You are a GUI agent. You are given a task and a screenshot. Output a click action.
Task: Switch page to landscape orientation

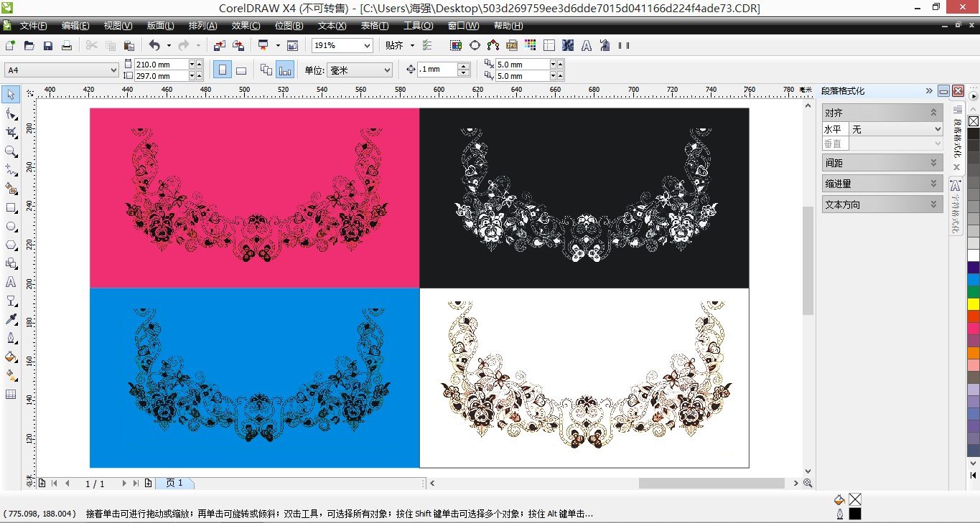[241, 70]
